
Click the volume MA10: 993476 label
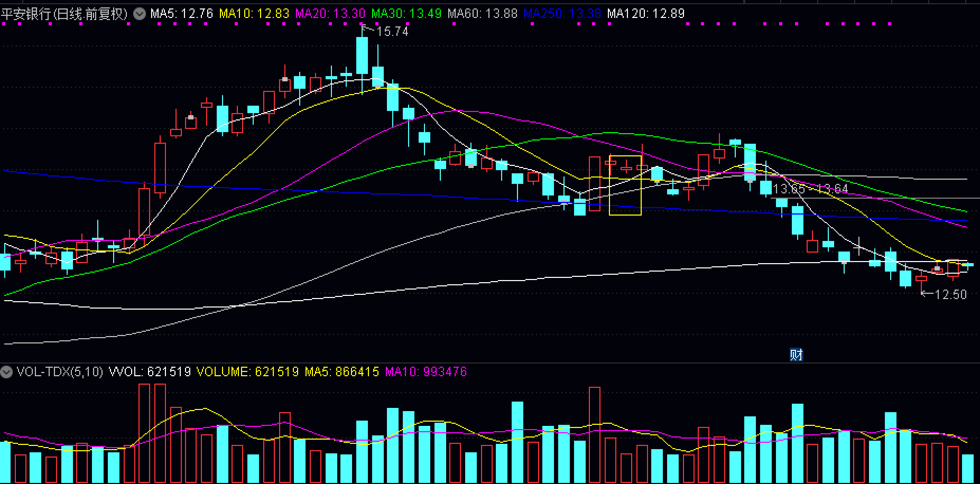point(426,372)
